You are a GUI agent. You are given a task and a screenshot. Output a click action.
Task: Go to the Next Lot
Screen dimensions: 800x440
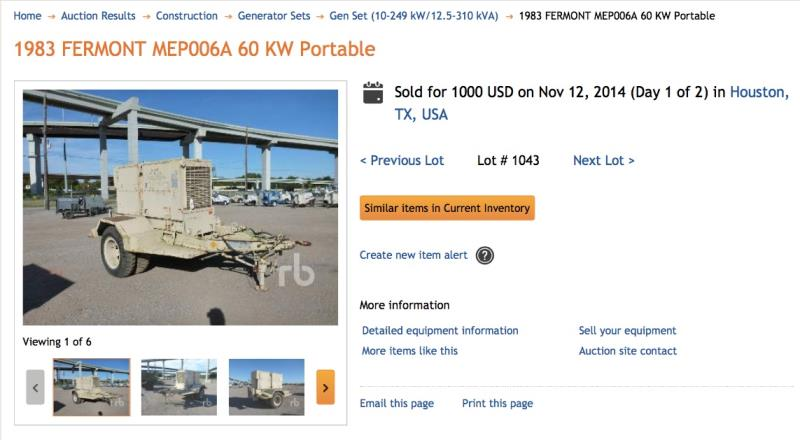(604, 160)
